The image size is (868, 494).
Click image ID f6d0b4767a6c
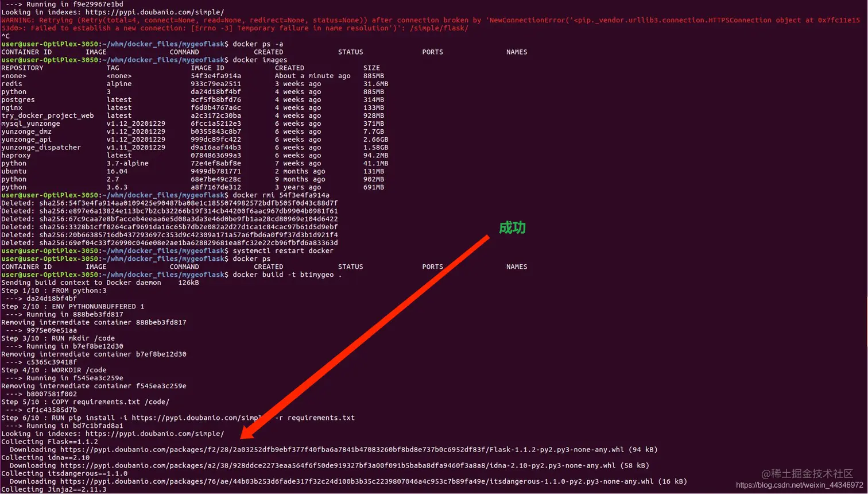216,108
